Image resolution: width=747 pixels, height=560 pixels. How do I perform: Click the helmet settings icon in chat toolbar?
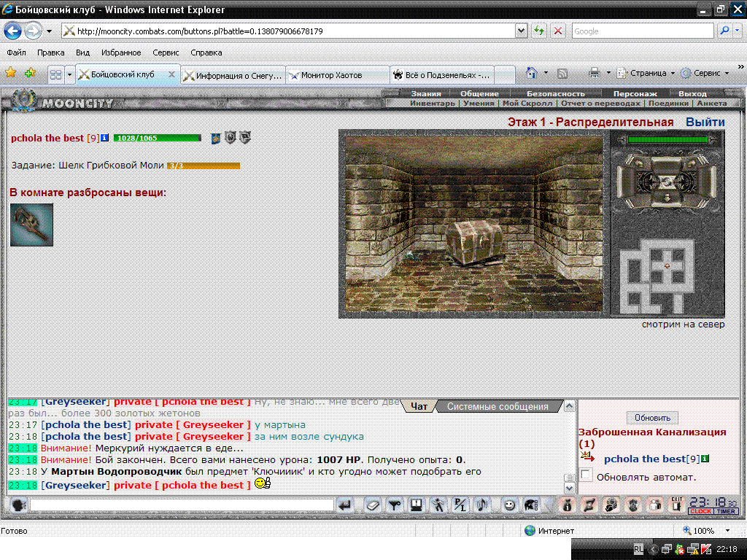coord(531,505)
